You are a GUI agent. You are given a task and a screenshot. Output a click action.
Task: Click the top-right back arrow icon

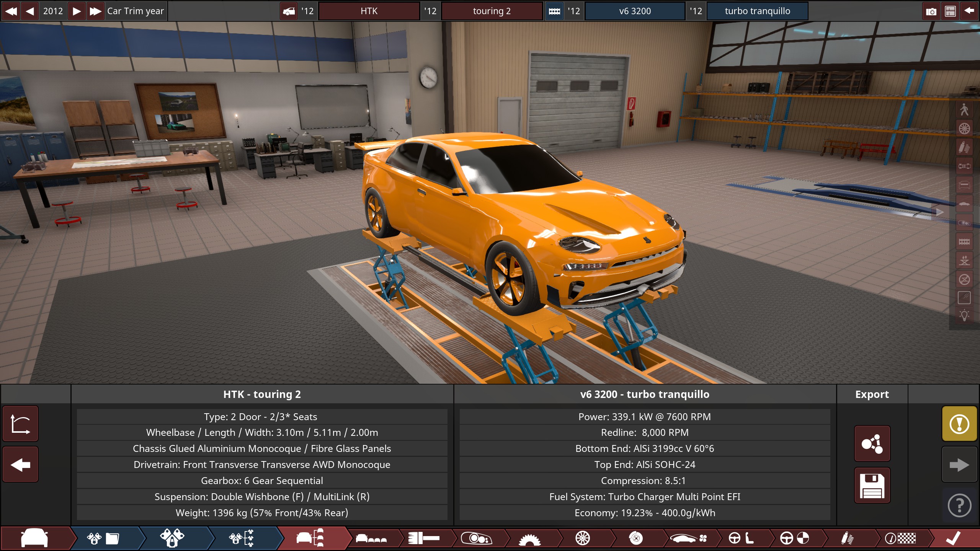(x=969, y=11)
